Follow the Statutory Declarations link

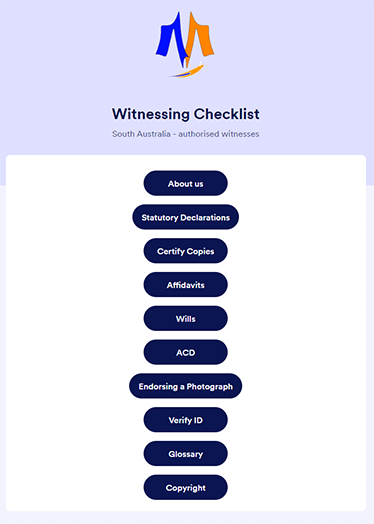point(185,217)
